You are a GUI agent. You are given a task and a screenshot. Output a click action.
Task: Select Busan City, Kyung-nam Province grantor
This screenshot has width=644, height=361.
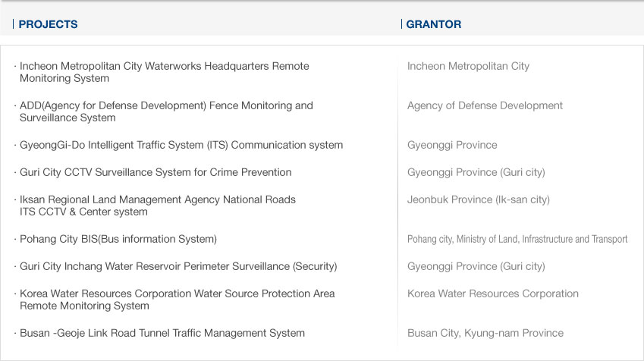[x=485, y=333]
